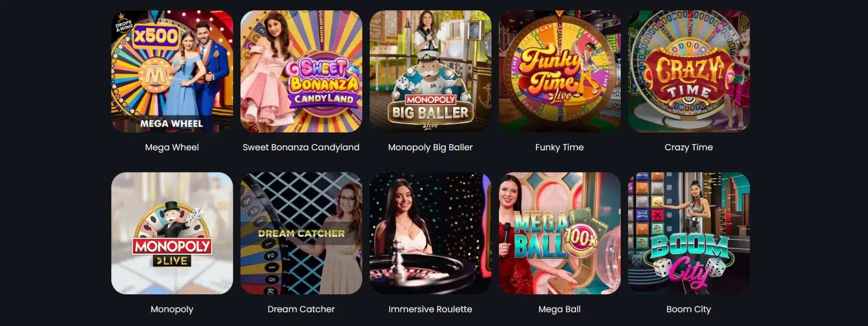This screenshot has width=868, height=326.
Task: Open Sweet Bonanza Candyland game image
Action: pos(301,72)
